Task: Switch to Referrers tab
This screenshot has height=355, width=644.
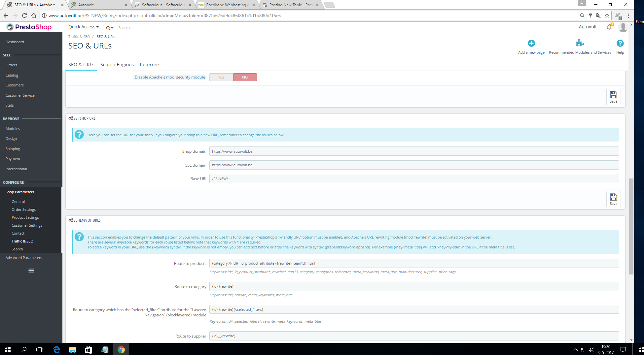Action: point(150,65)
